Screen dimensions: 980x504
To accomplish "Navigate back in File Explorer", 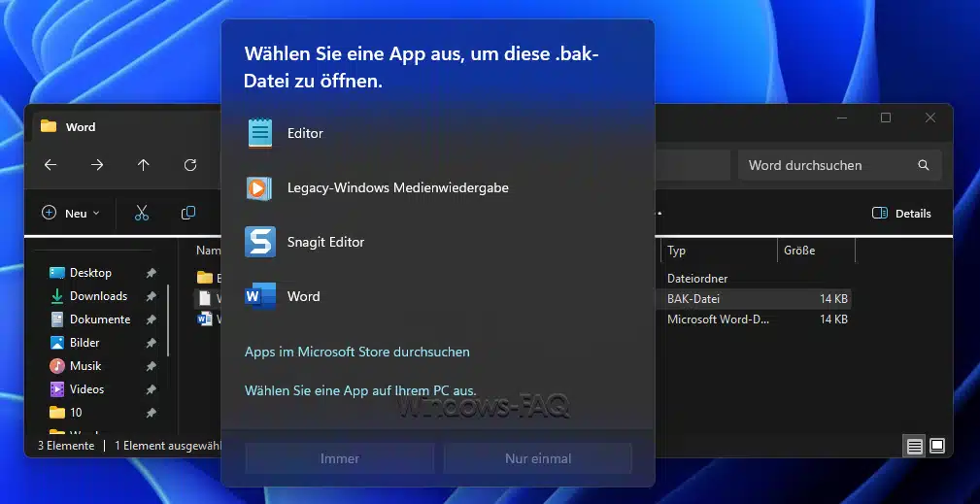I will (51, 165).
